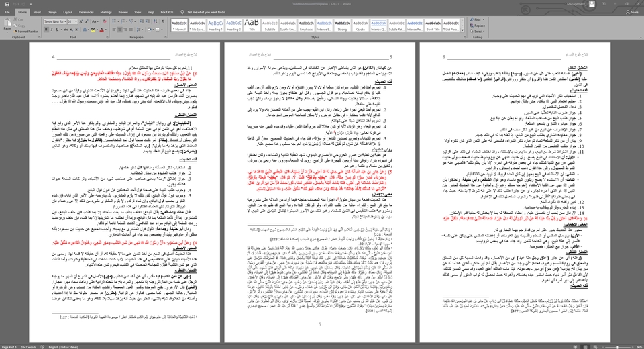Open ribbon display options

click(604, 4)
